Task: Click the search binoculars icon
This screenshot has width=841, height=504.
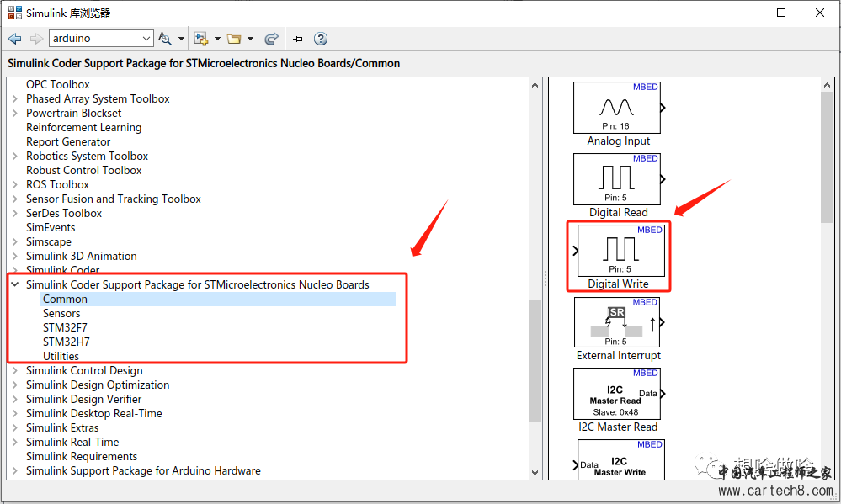Action: [x=165, y=39]
